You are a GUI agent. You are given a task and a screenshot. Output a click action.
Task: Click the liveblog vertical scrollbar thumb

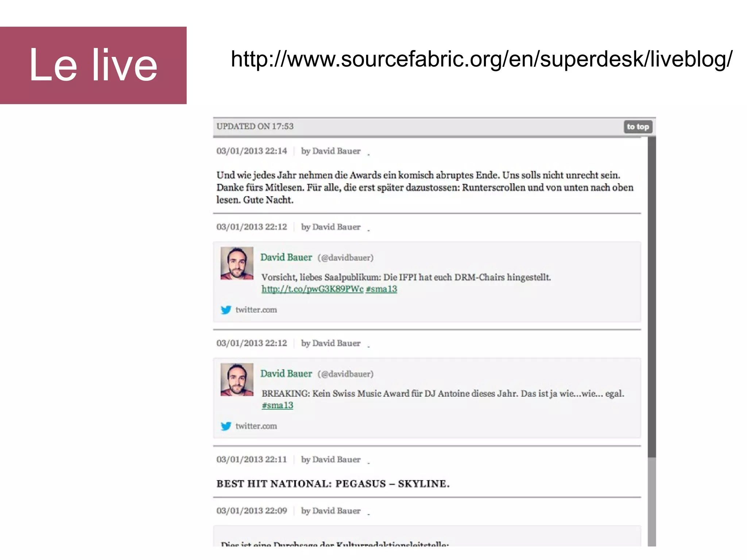click(652, 297)
